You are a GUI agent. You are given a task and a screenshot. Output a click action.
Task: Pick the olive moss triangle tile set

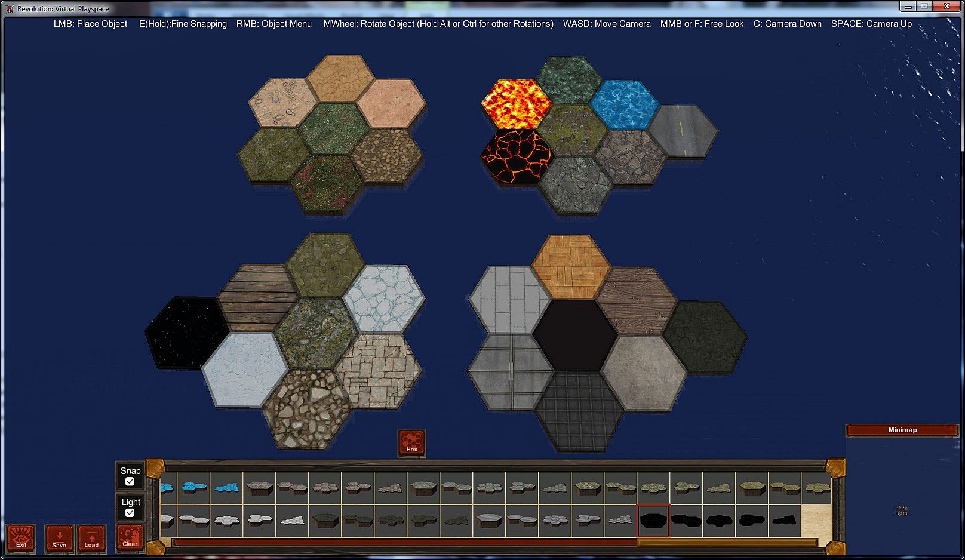[719, 488]
